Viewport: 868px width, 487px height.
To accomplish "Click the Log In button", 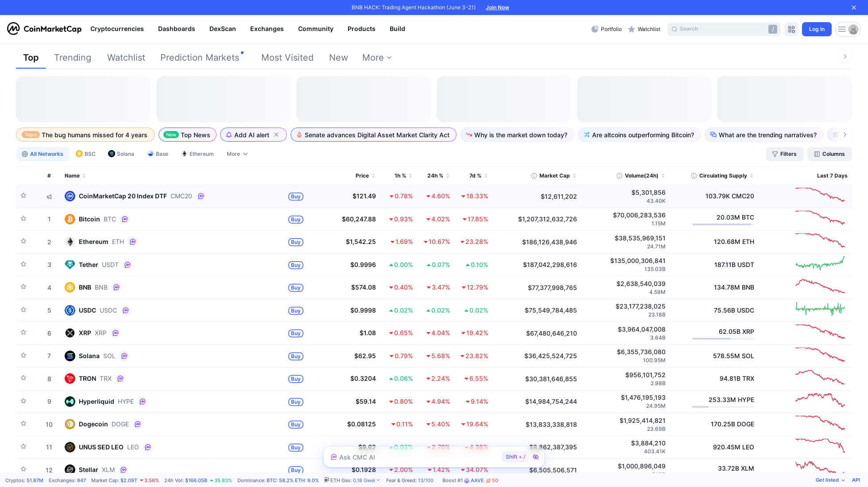I will pyautogui.click(x=817, y=29).
